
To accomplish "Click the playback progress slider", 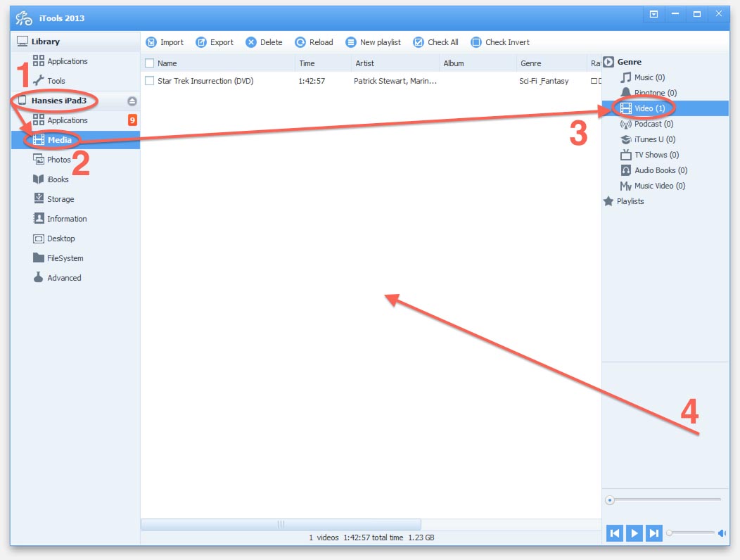I will pyautogui.click(x=663, y=499).
